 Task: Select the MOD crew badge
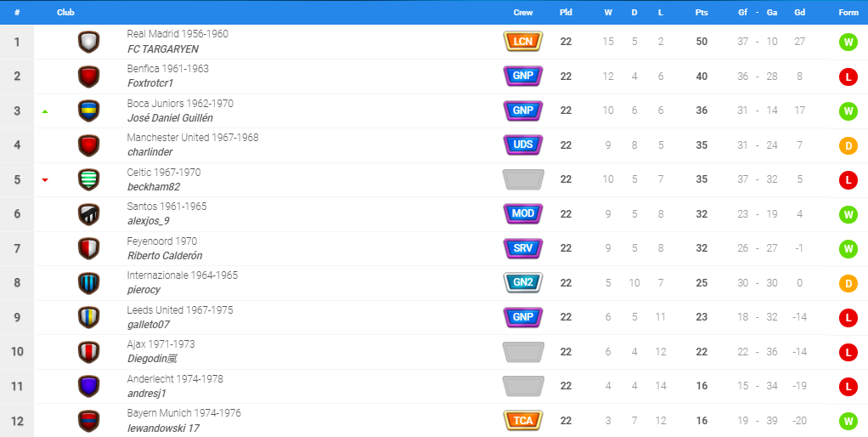pos(523,213)
